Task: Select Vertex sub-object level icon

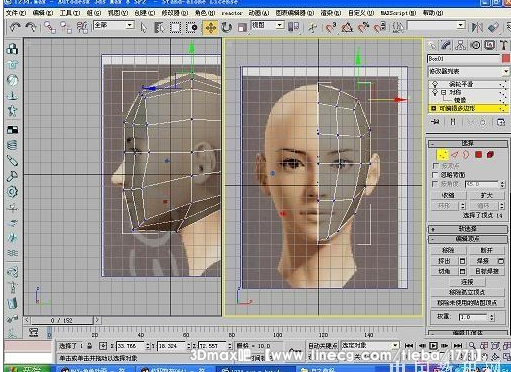Action: tap(442, 154)
